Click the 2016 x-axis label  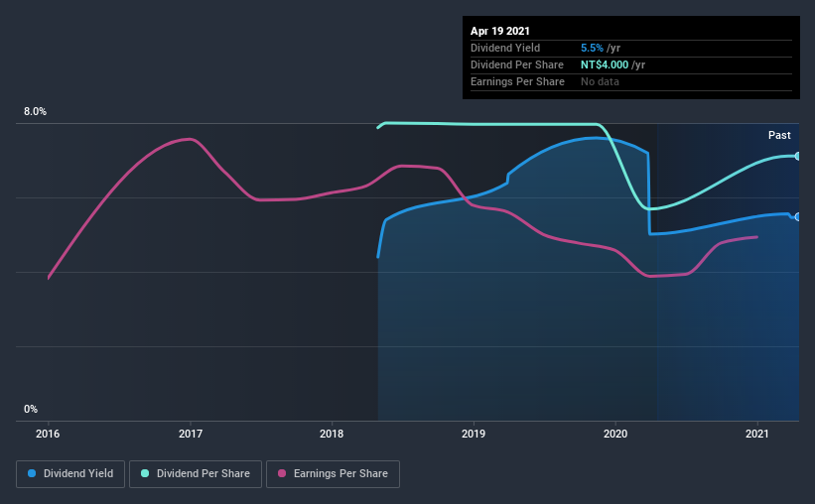48,434
